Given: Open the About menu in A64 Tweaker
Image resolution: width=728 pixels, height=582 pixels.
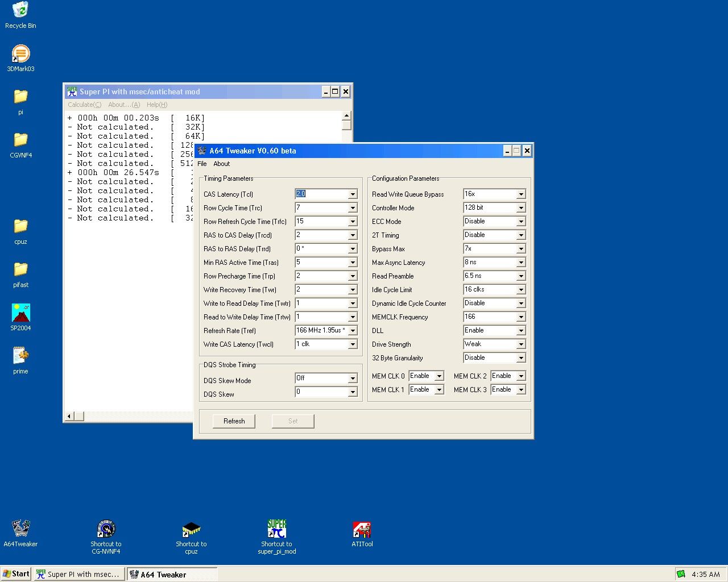Looking at the screenshot, I should [x=221, y=164].
